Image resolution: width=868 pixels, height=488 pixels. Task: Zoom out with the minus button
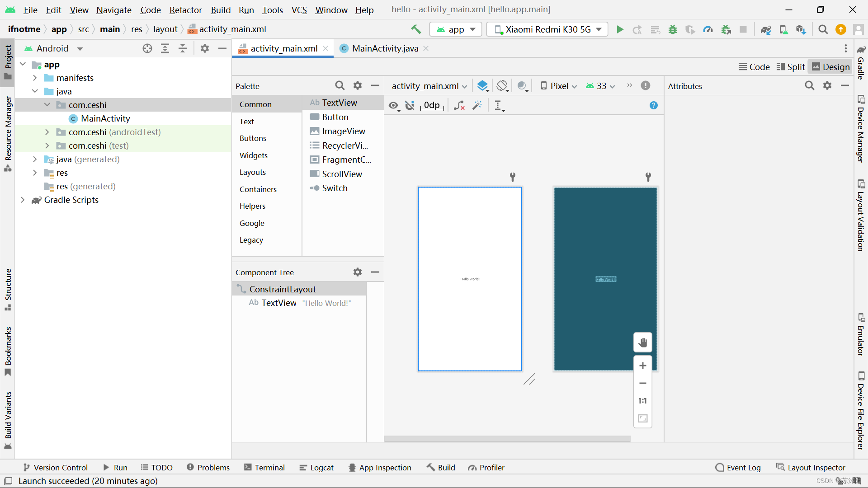(x=642, y=383)
